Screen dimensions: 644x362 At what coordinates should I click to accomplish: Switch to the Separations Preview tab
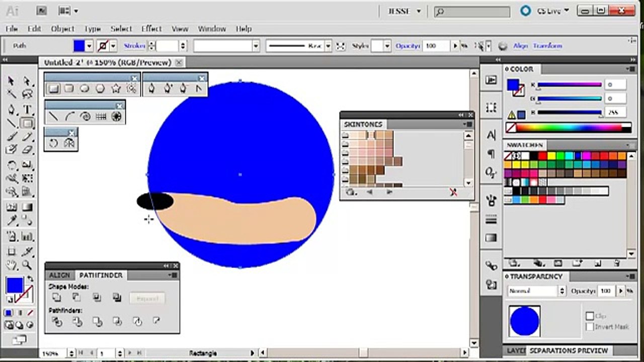(x=569, y=350)
